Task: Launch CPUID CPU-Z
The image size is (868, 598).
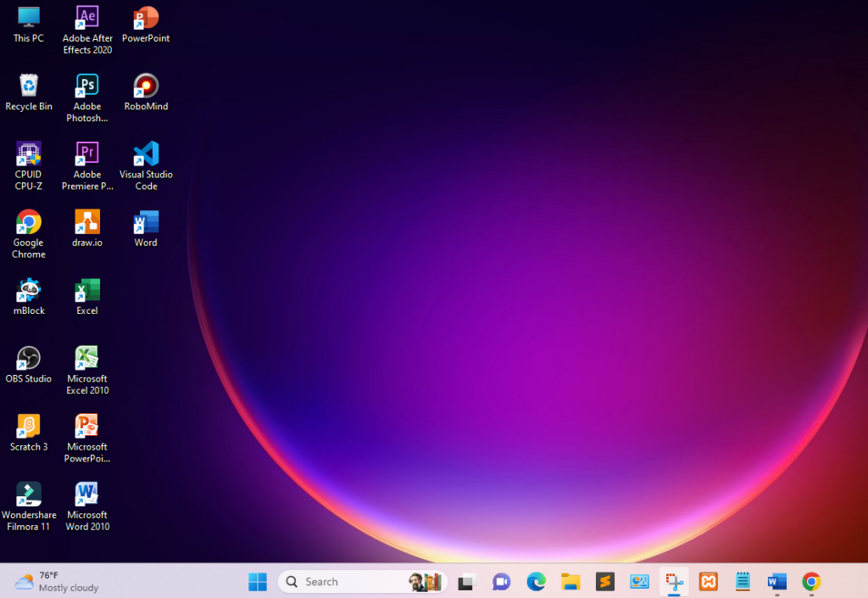Action: (x=28, y=155)
